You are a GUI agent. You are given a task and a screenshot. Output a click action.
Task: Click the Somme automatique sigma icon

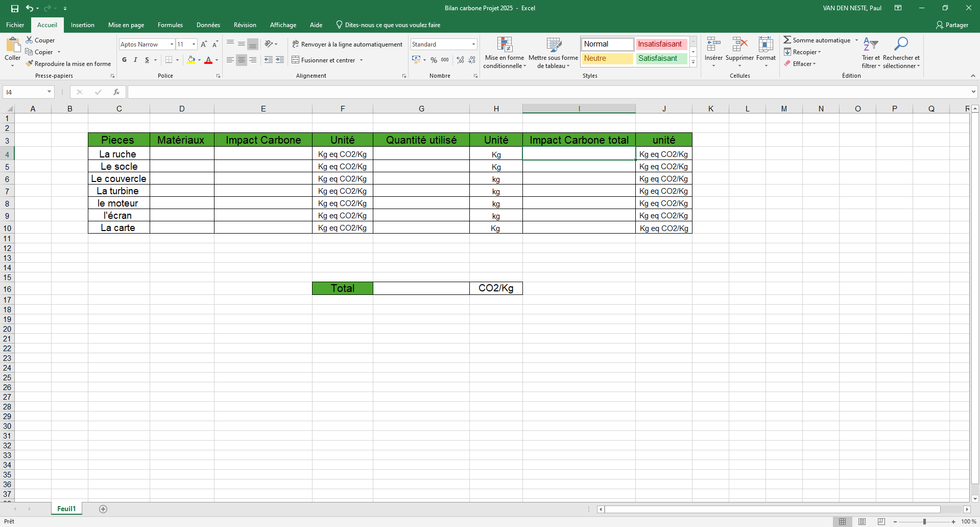click(787, 40)
